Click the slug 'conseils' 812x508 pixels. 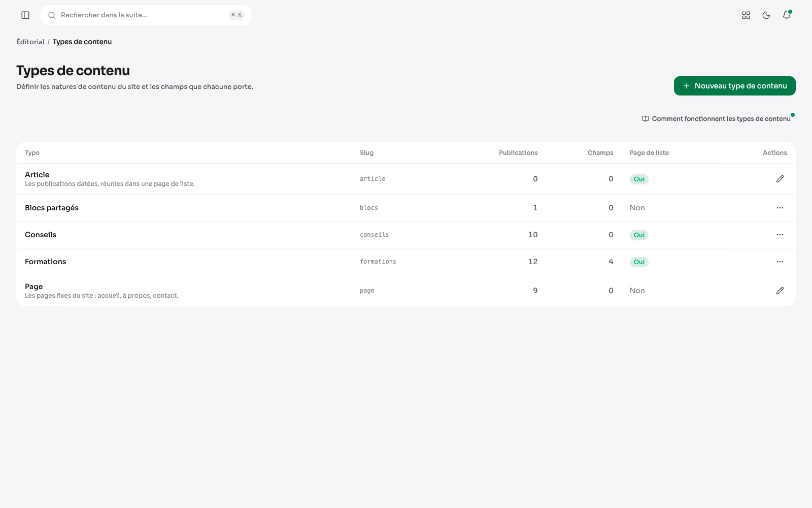pyautogui.click(x=375, y=235)
